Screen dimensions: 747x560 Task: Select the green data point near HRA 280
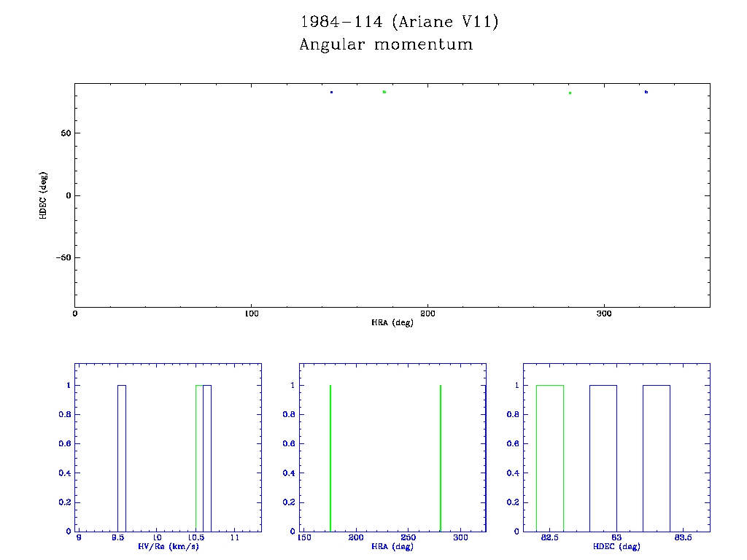[570, 93]
